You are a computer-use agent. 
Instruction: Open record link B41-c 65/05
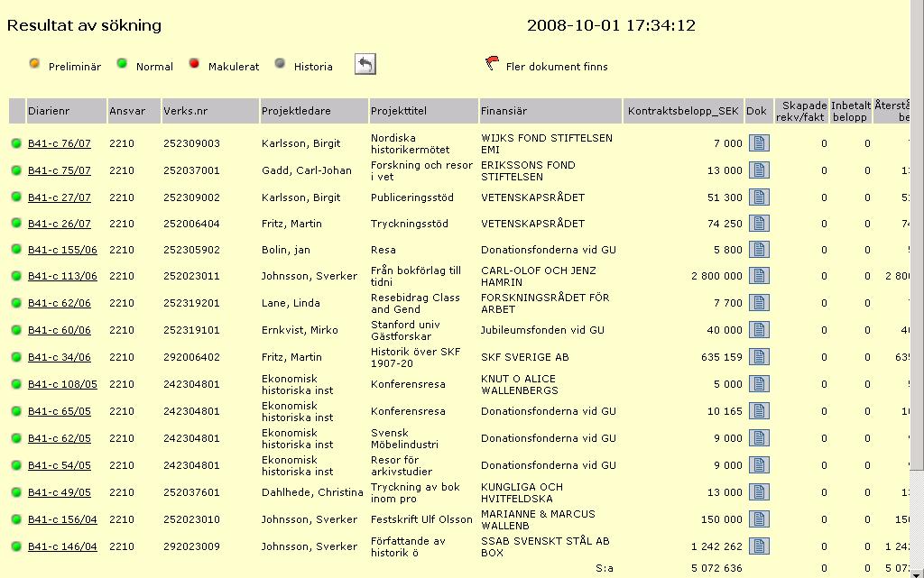pos(60,411)
